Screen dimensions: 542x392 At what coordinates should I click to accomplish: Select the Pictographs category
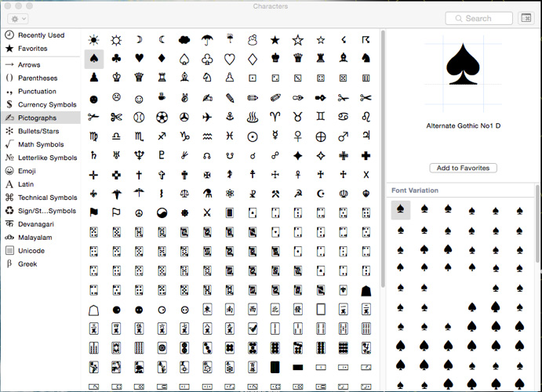click(41, 118)
